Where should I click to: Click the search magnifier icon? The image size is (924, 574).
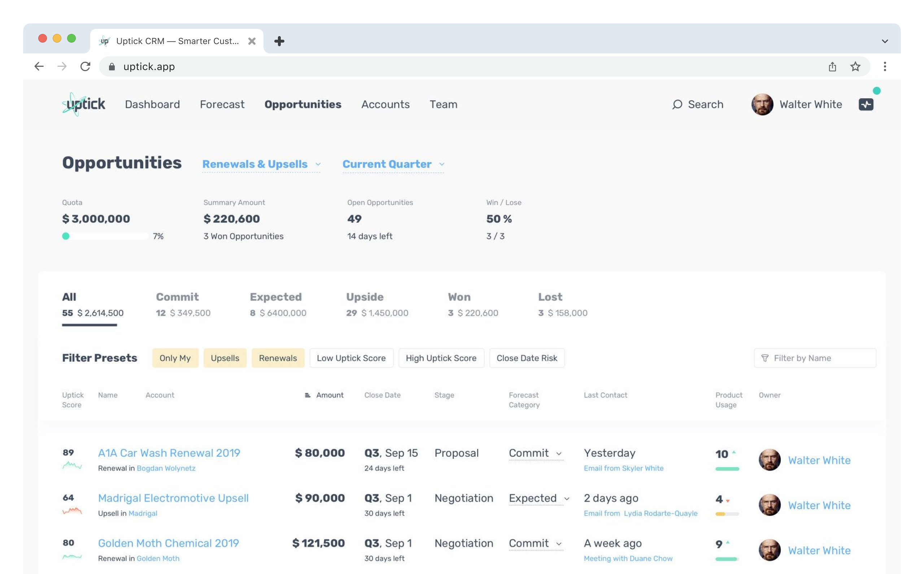point(677,104)
